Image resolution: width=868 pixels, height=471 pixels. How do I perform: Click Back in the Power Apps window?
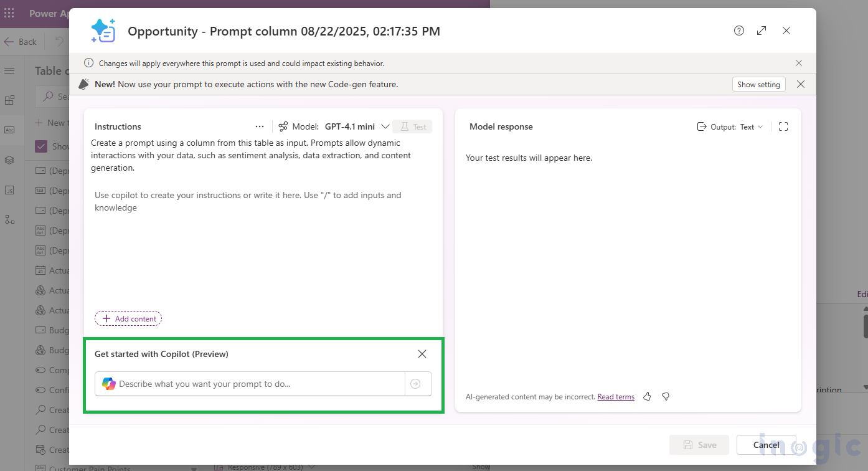[21, 42]
